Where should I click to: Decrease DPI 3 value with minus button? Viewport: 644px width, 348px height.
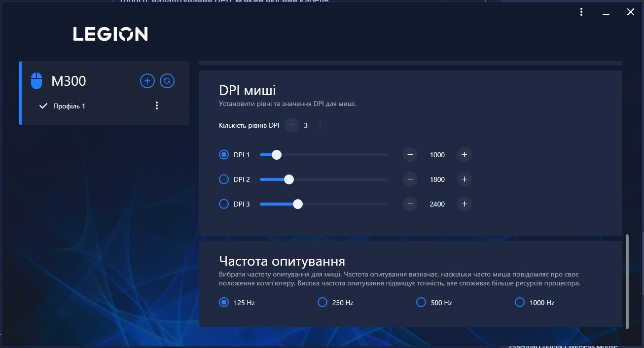pos(410,204)
